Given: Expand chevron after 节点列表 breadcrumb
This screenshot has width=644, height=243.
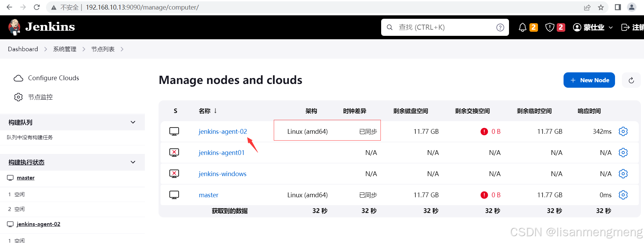Looking at the screenshot, I should click(x=122, y=49).
